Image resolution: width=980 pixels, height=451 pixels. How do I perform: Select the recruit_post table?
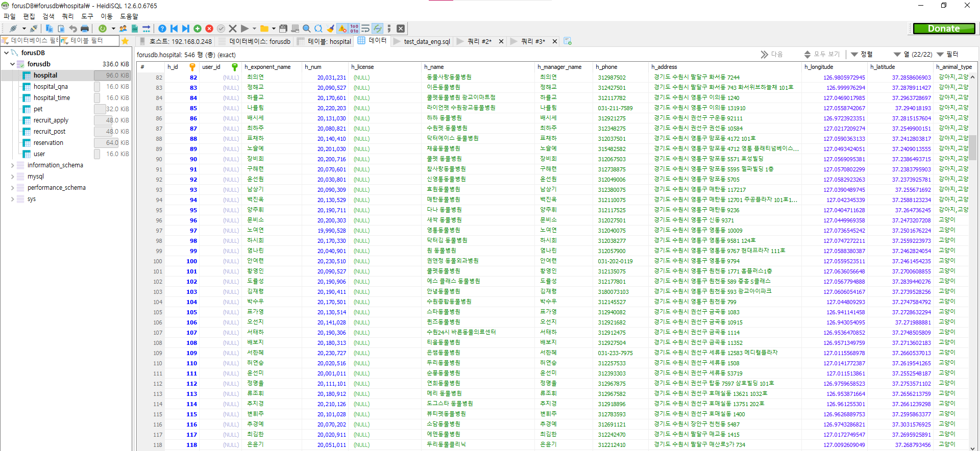pyautogui.click(x=50, y=132)
